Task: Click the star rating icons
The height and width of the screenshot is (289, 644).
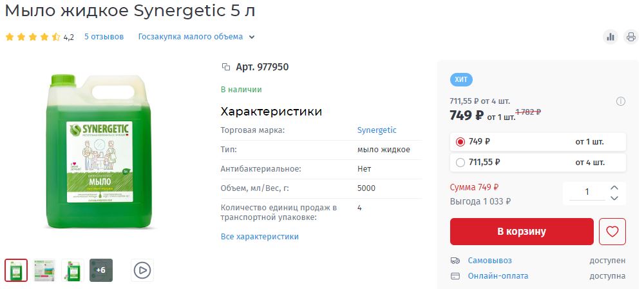Action: (33, 37)
